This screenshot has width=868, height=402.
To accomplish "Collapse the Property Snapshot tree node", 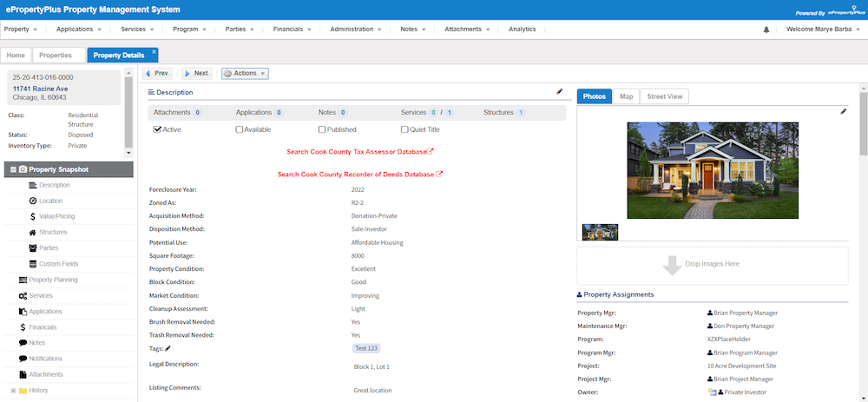I will click(x=13, y=169).
